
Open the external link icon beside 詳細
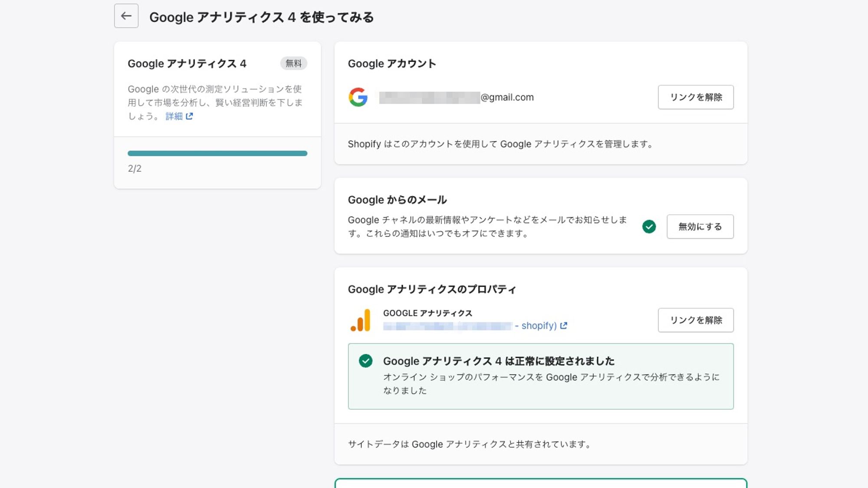[189, 116]
